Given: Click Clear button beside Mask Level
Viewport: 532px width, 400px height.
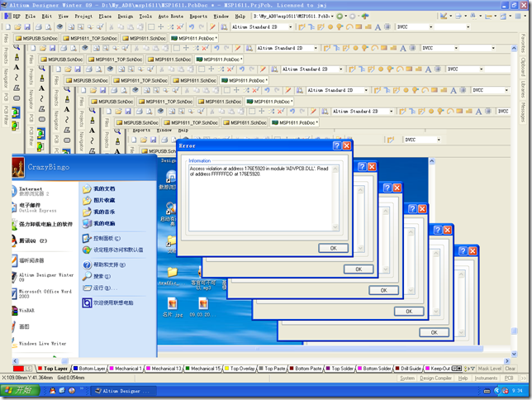Looking at the screenshot, I should pos(510,369).
